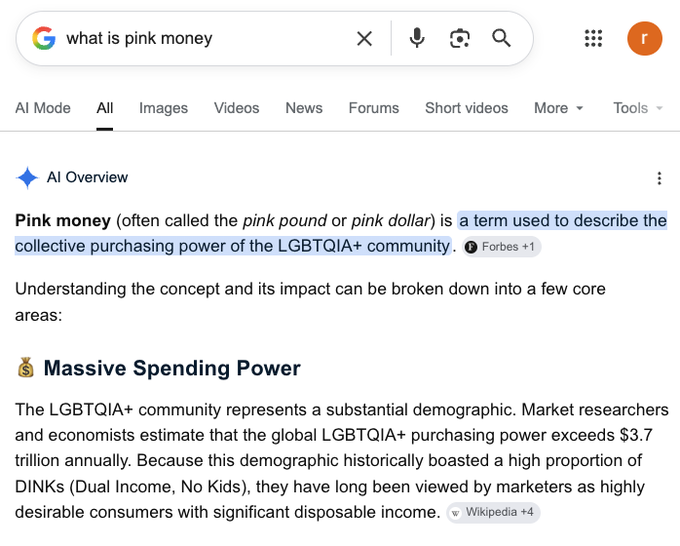Expand the Tools dropdown
680x546 pixels.
coord(638,108)
